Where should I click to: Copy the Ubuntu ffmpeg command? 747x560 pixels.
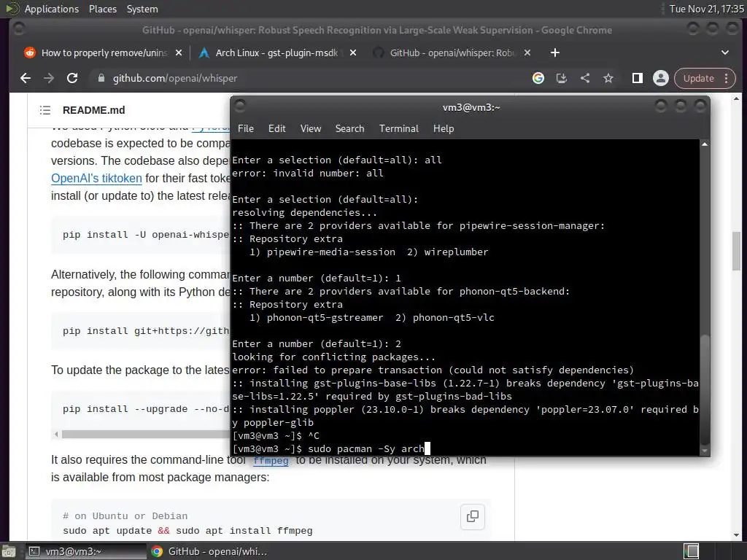pyautogui.click(x=473, y=516)
